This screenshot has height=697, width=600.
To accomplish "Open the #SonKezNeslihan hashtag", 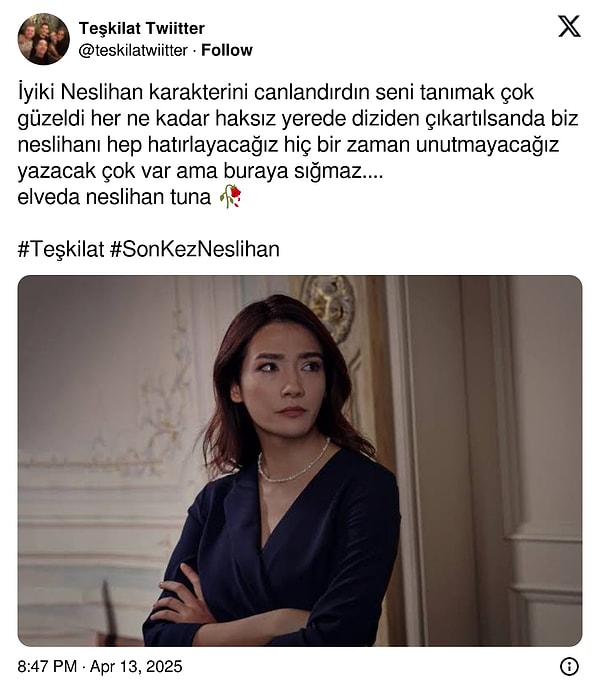I will click(x=194, y=249).
